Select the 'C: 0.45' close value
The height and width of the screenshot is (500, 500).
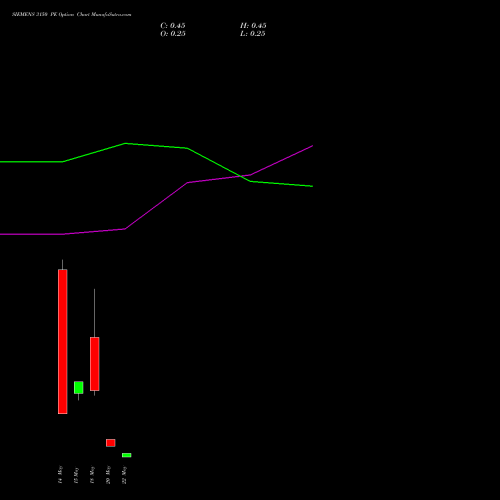point(173,26)
